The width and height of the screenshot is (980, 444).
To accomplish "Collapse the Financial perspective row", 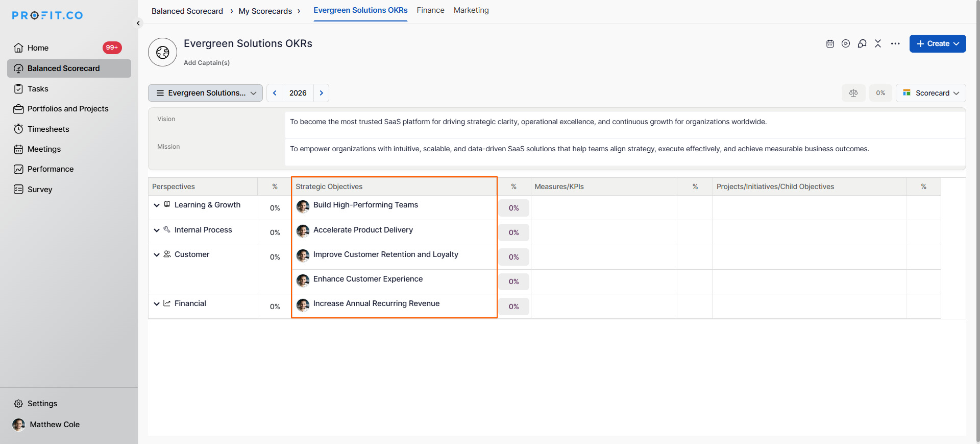I will click(157, 304).
